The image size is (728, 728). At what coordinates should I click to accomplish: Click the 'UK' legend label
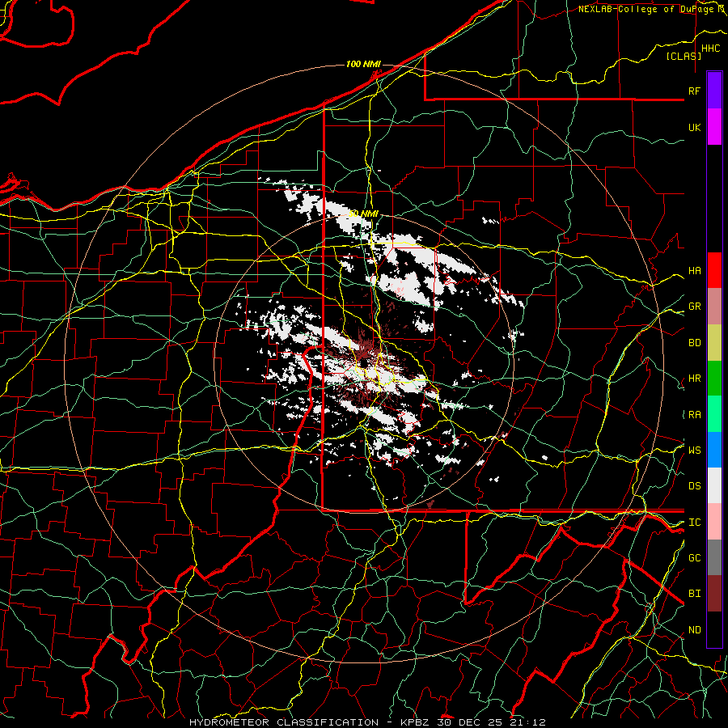(694, 127)
